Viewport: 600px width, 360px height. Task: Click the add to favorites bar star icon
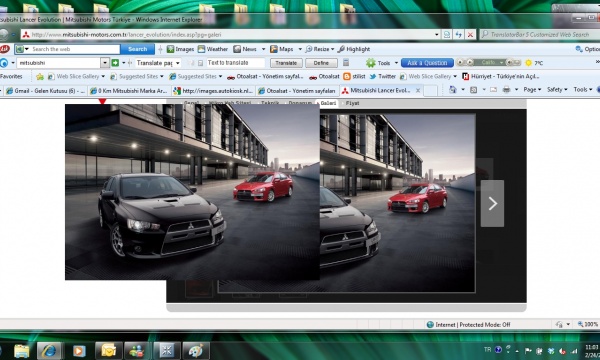pyautogui.click(x=40, y=77)
